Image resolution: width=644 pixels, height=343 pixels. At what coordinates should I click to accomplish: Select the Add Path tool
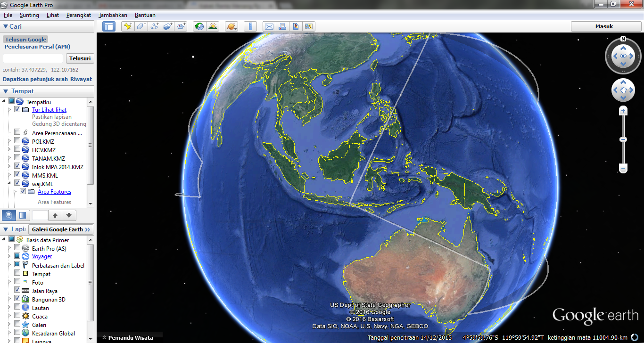[155, 26]
